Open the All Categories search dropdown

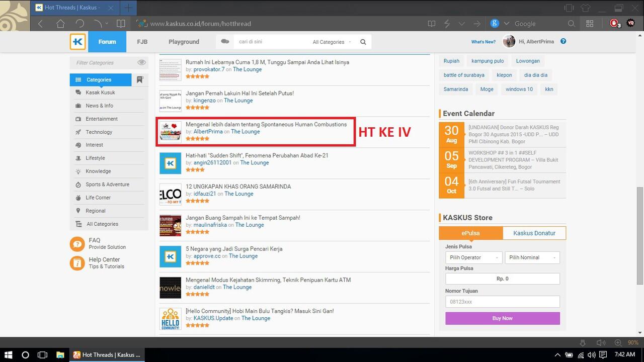332,42
